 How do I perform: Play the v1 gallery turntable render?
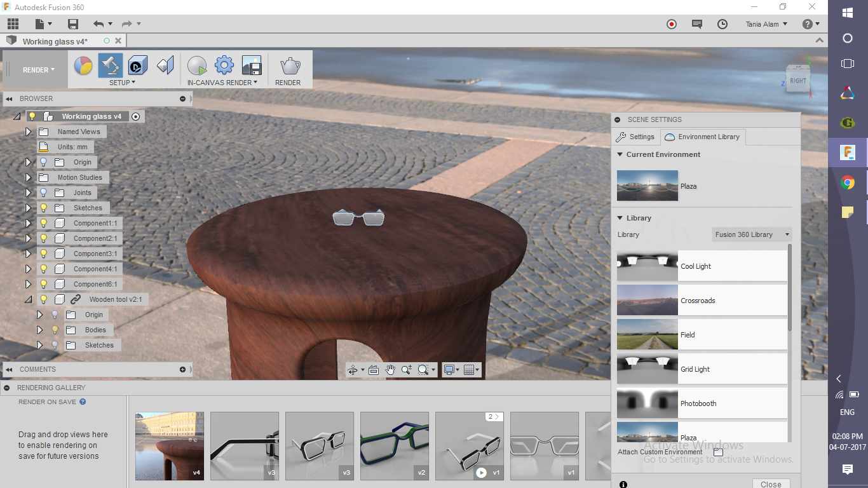(481, 472)
